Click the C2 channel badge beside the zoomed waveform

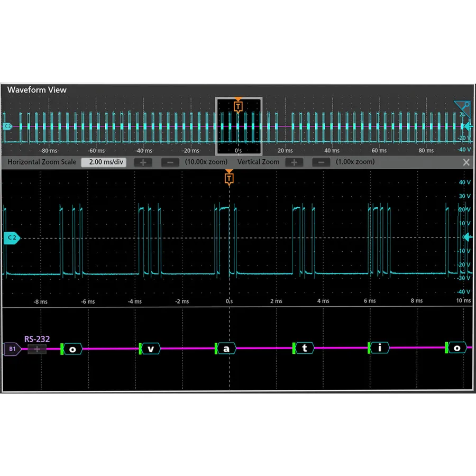[x=11, y=238]
